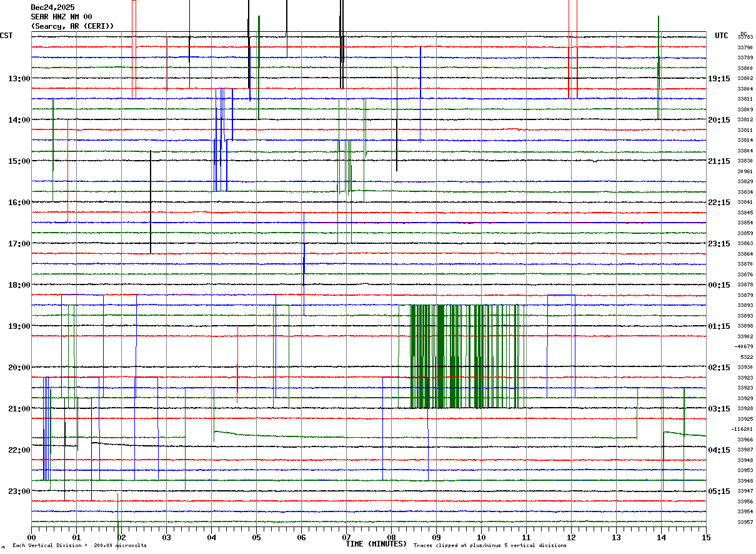This screenshot has width=756, height=554.
Task: Select the 20:00 CST hour label
Action: [19, 368]
